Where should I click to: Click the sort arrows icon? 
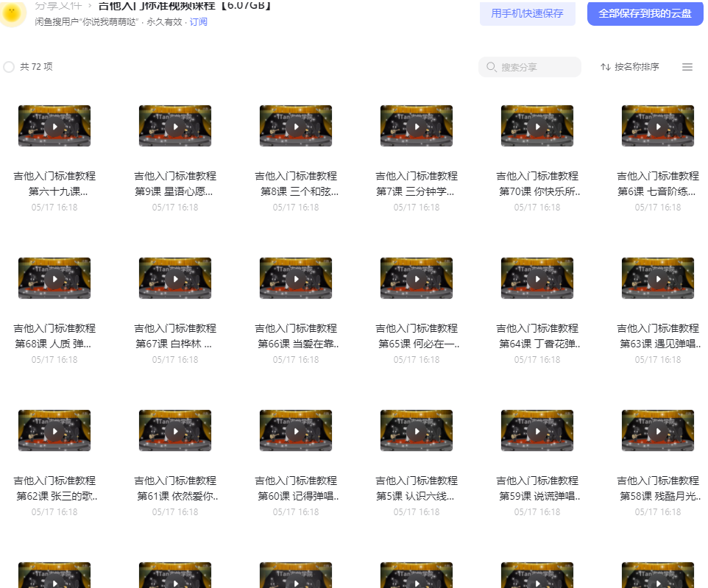[x=606, y=67]
